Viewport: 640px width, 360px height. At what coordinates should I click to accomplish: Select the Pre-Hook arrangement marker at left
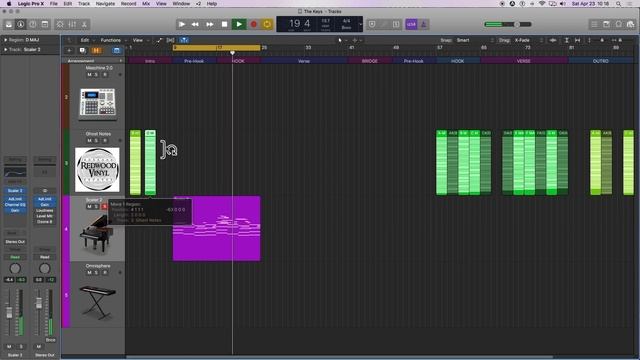click(194, 61)
